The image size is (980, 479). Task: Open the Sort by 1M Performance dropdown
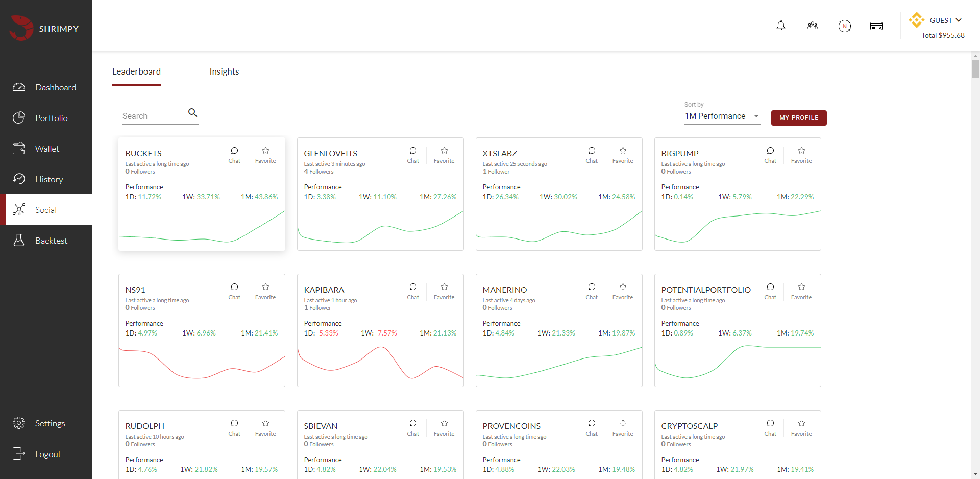pos(722,116)
